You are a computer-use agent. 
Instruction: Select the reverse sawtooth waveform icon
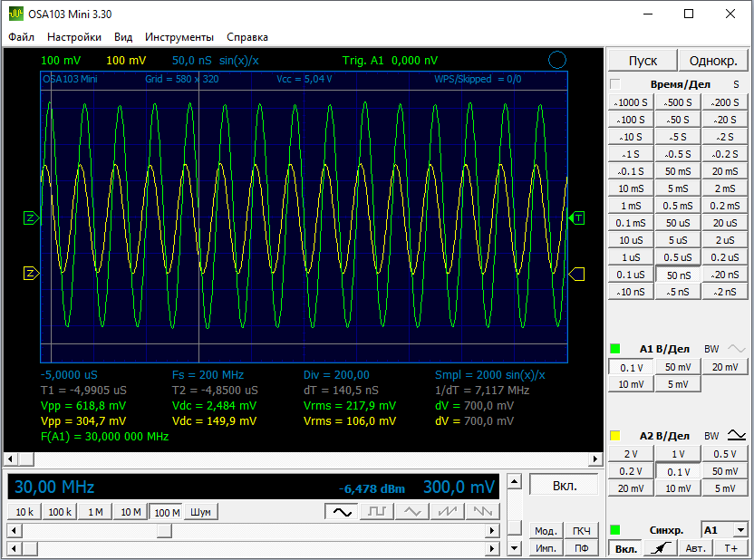(481, 512)
